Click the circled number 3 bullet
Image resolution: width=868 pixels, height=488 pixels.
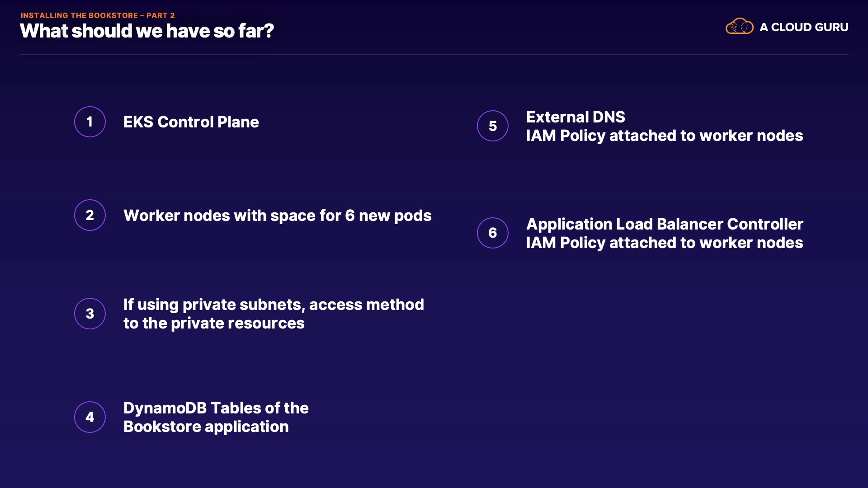[90, 314]
